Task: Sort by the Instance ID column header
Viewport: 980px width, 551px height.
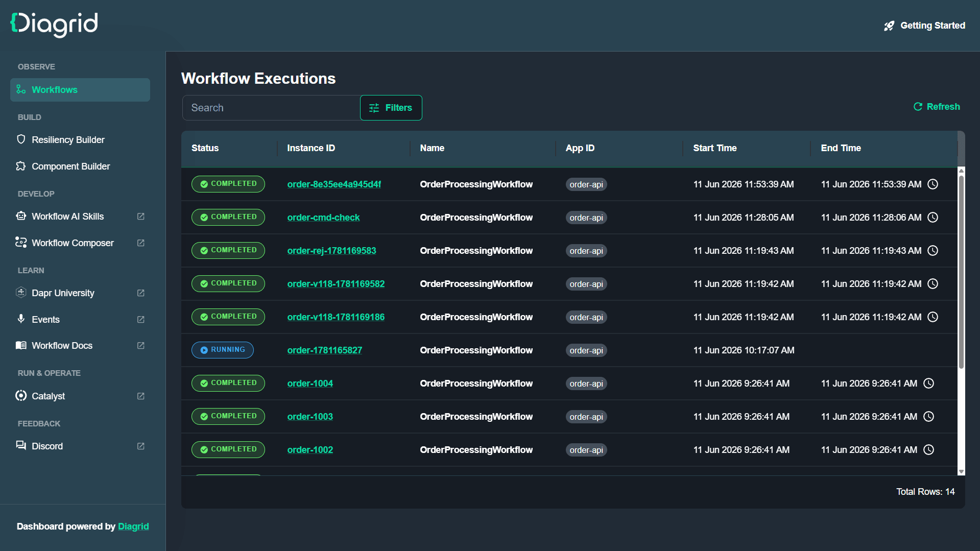Action: (x=311, y=148)
